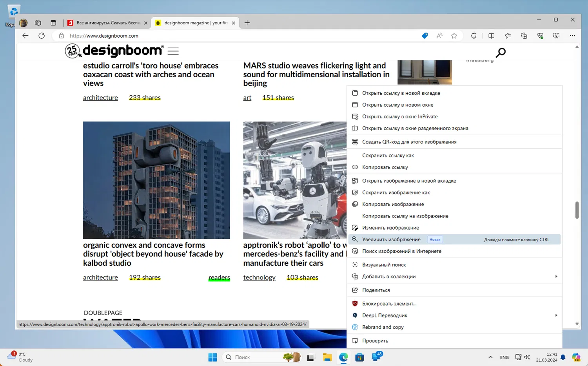Choose 'Открыть ссылку в новом окне'

(455, 105)
